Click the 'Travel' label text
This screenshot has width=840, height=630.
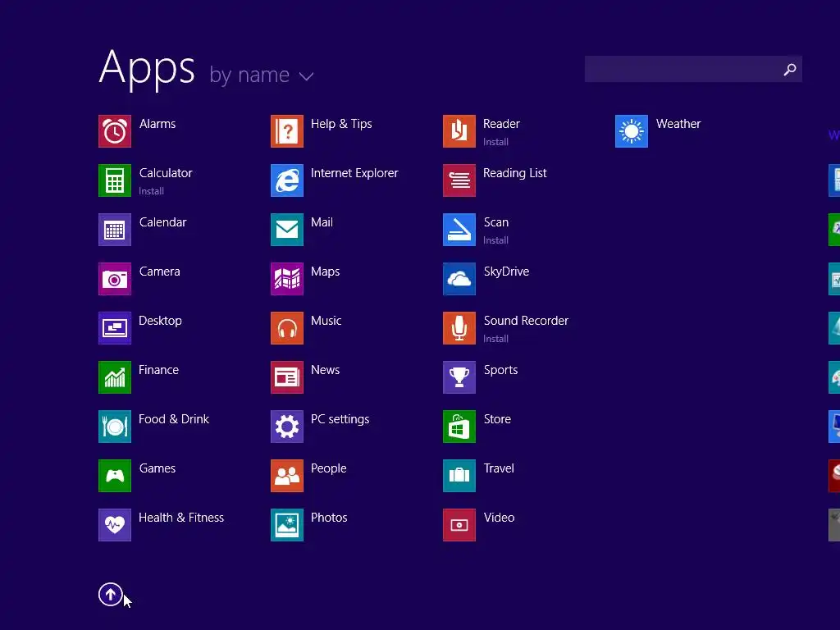499,468
